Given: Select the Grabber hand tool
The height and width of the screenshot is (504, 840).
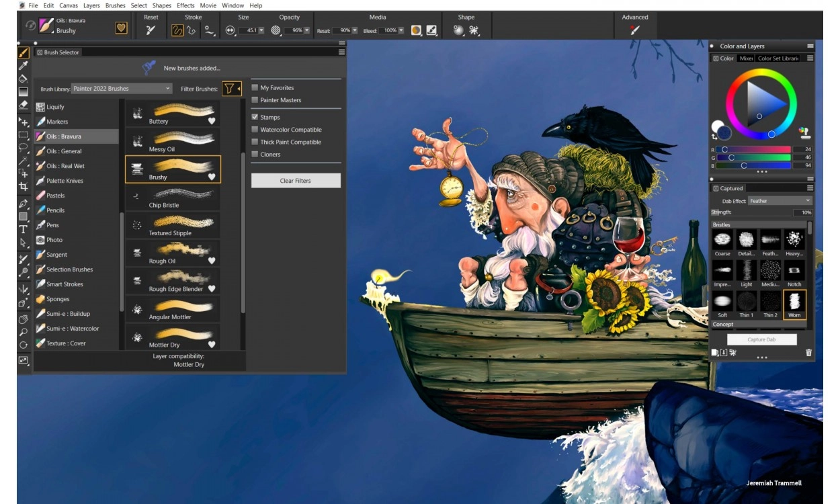Looking at the screenshot, I should (x=23, y=319).
